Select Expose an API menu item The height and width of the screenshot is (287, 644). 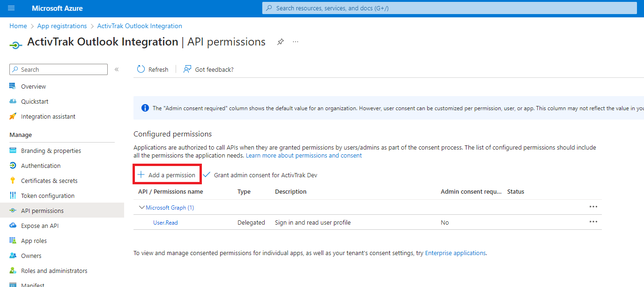[40, 226]
